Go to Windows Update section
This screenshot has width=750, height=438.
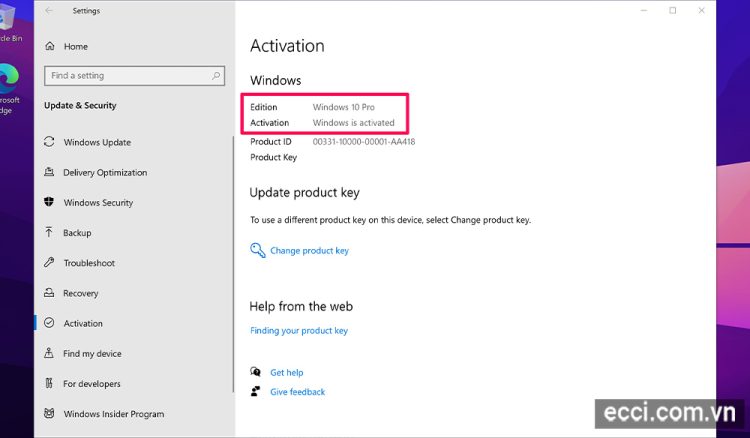97,142
